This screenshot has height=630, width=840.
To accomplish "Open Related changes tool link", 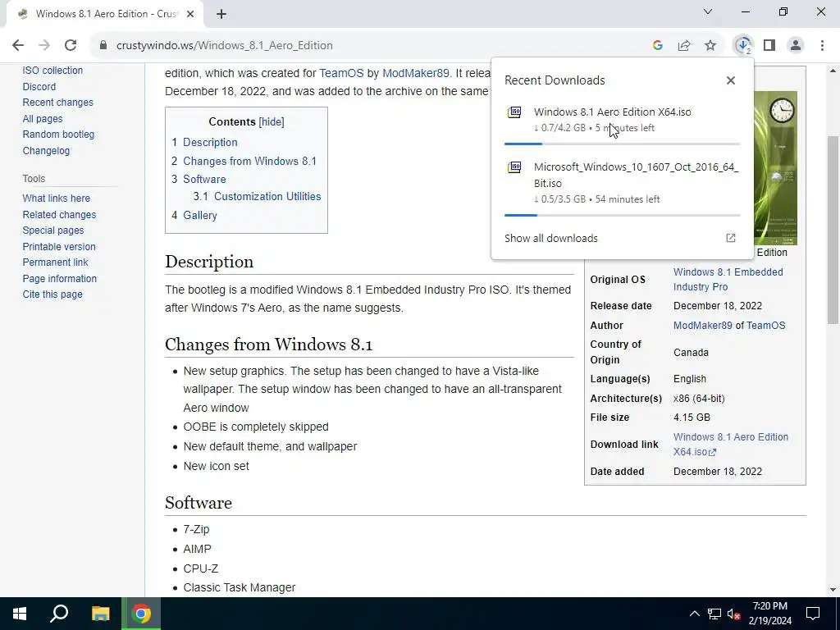I will coord(59,215).
